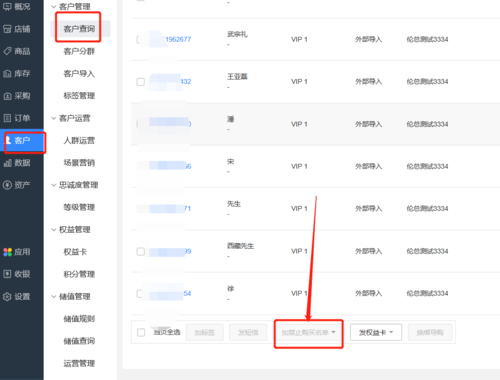Go to 运营管理 submenu item
Viewport: 500px width, 380px height.
(x=79, y=363)
